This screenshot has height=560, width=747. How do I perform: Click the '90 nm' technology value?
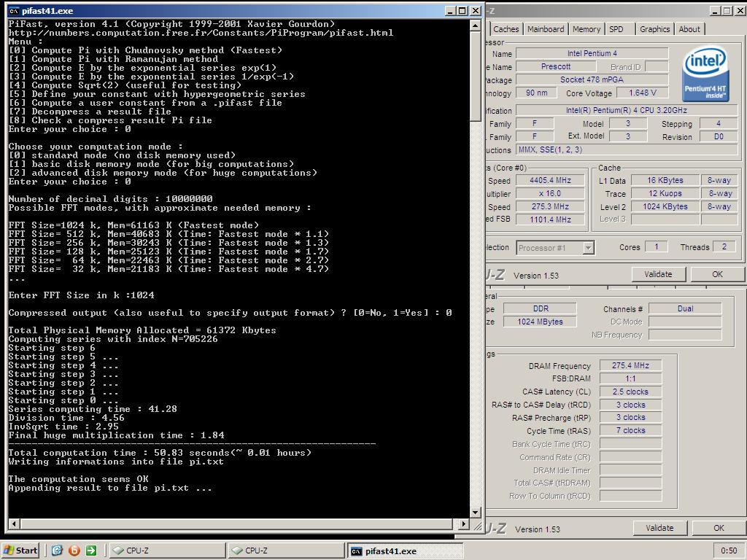(x=536, y=93)
